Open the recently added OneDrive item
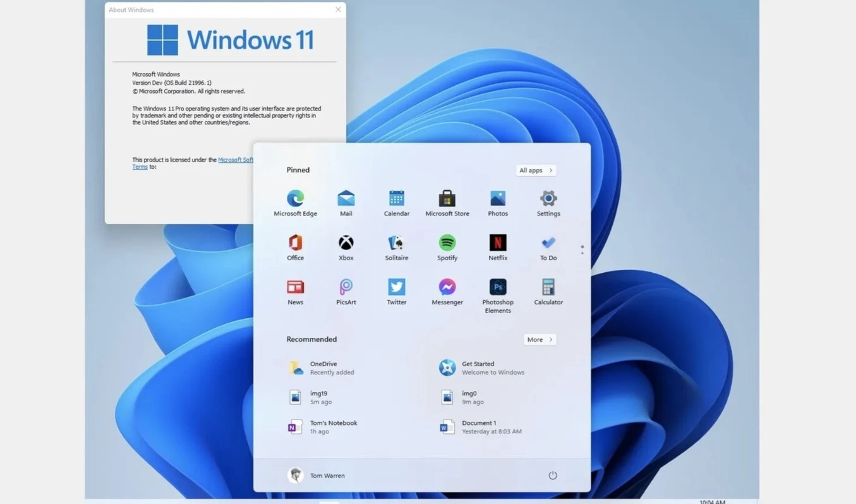The width and height of the screenshot is (856, 504). click(x=322, y=368)
